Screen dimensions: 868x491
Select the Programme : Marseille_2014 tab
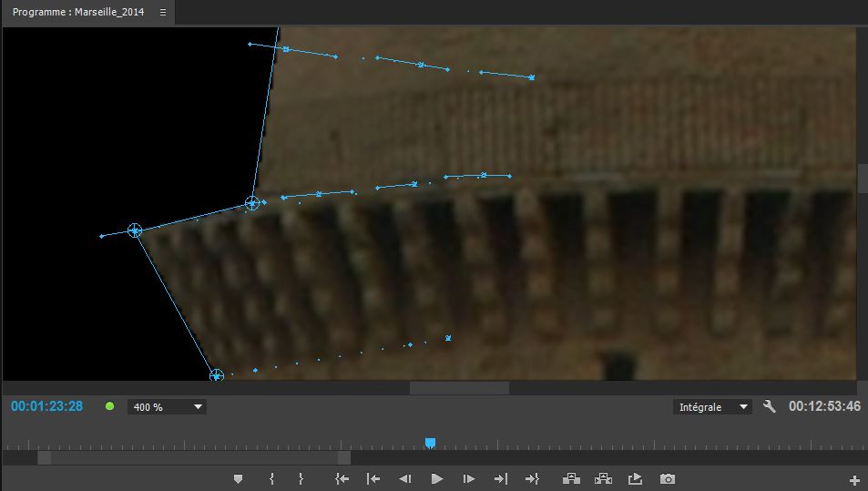coord(78,13)
